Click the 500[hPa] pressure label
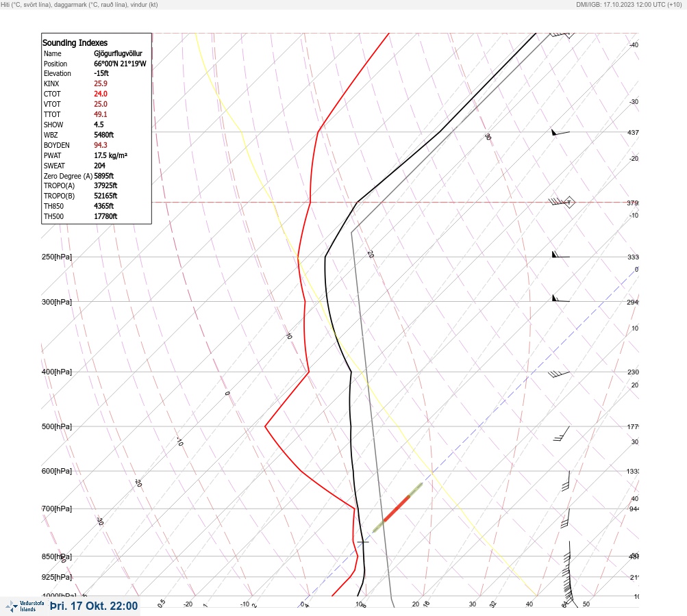 (57, 427)
